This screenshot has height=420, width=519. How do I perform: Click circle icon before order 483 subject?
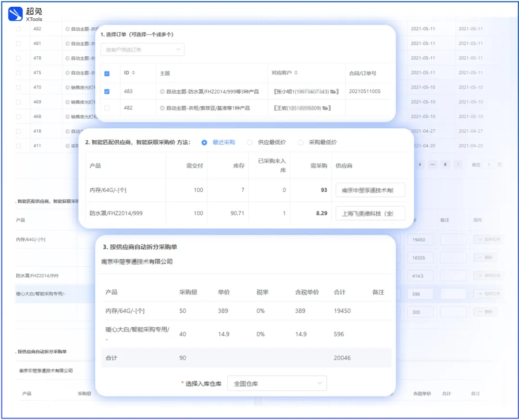click(x=162, y=92)
